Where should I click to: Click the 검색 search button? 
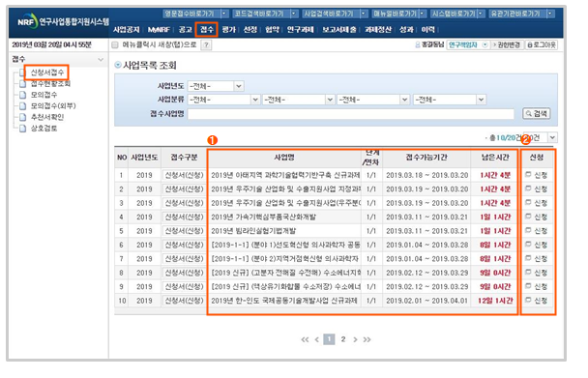[x=537, y=114]
